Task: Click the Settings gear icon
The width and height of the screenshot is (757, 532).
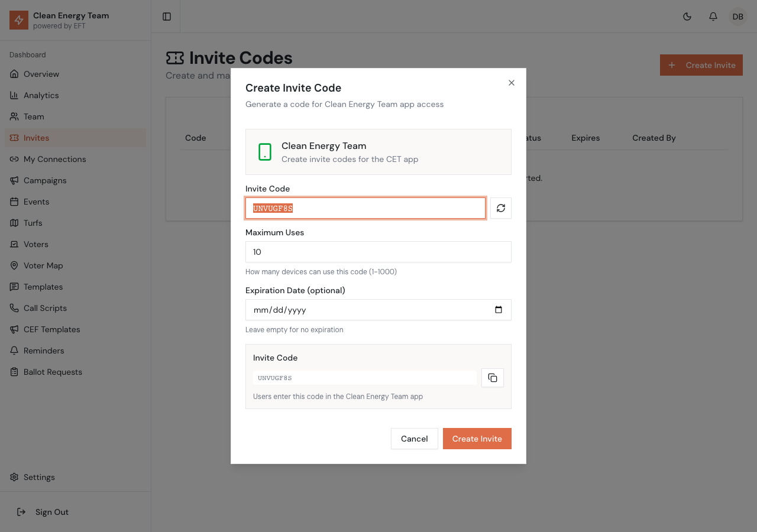Action: pos(13,477)
